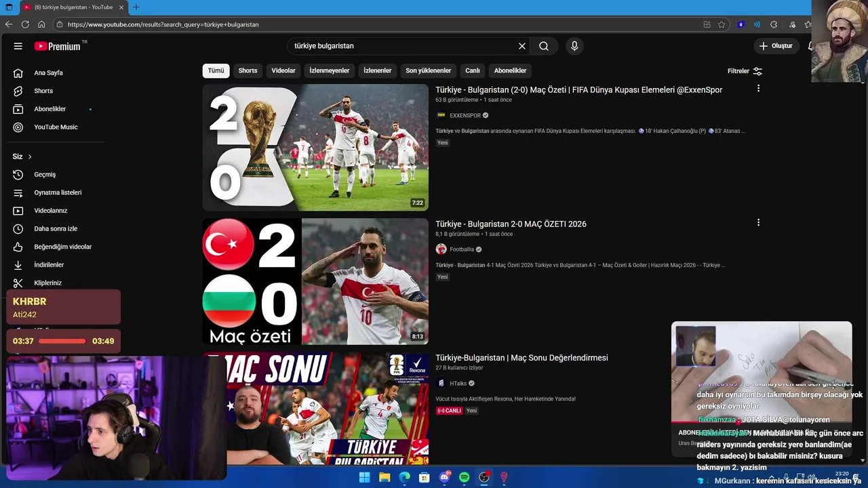Select the Son yüklenenler filter chip
Screen dimensions: 868x488
(x=429, y=70)
